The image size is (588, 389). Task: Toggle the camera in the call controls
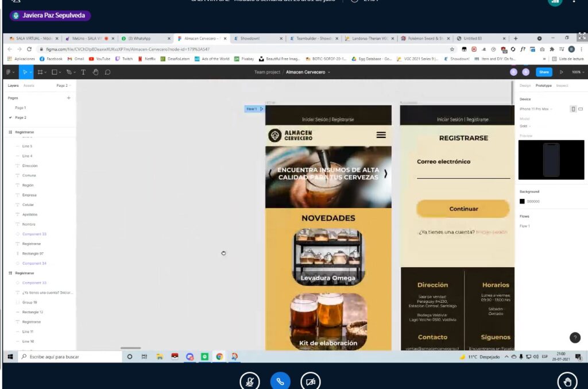(311, 382)
